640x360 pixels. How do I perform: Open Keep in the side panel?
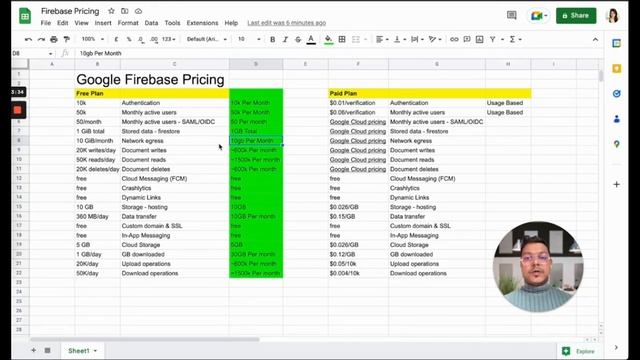(616, 69)
